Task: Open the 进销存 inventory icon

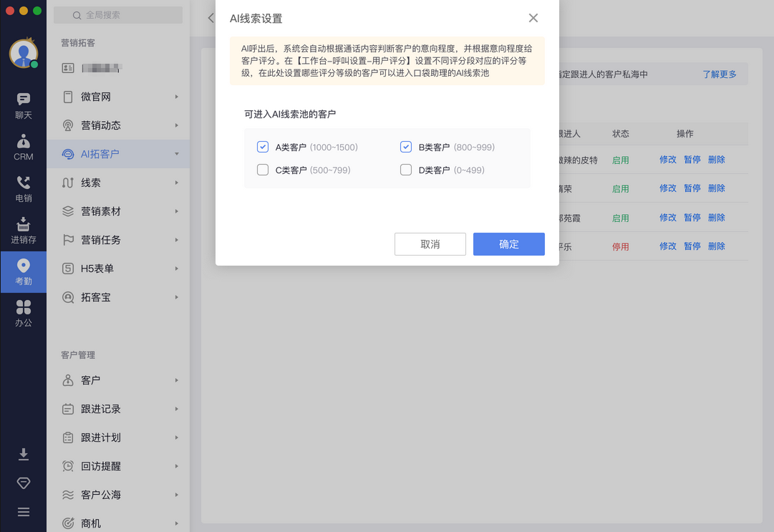Action: tap(23, 231)
